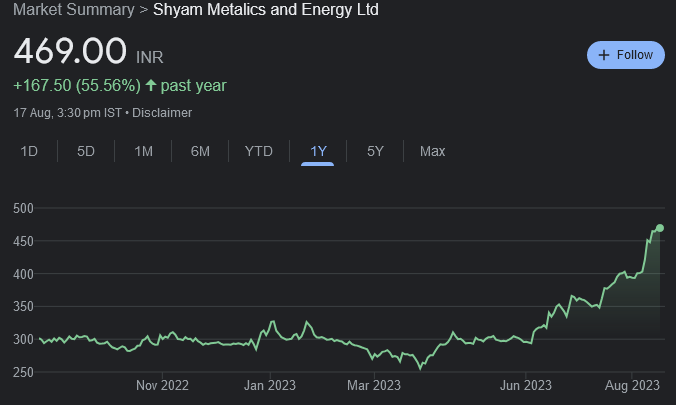Click the Jan 2023 axis label
676x405 pixels.
(x=270, y=385)
